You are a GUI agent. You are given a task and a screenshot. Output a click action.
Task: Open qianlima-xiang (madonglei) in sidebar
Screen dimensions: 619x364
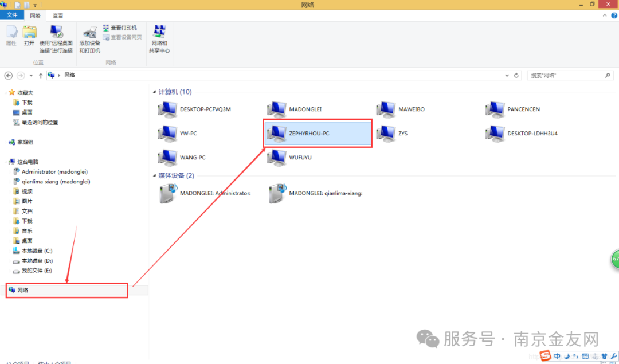pyautogui.click(x=52, y=182)
